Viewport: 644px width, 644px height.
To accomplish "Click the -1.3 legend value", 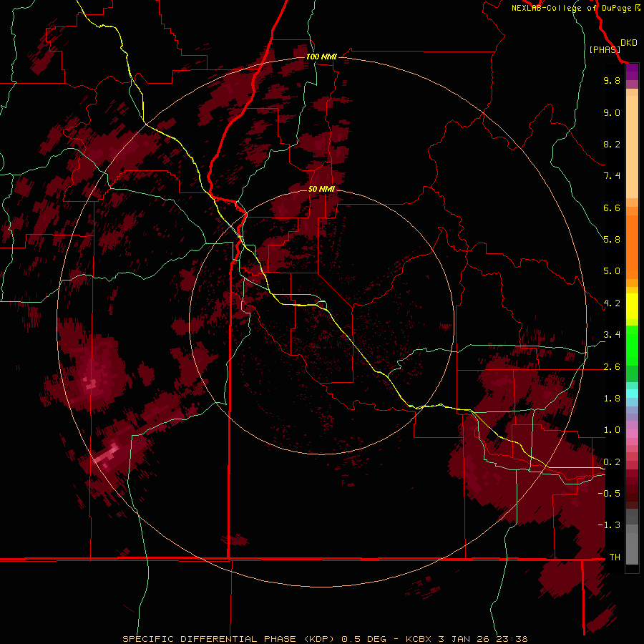I will [609, 525].
